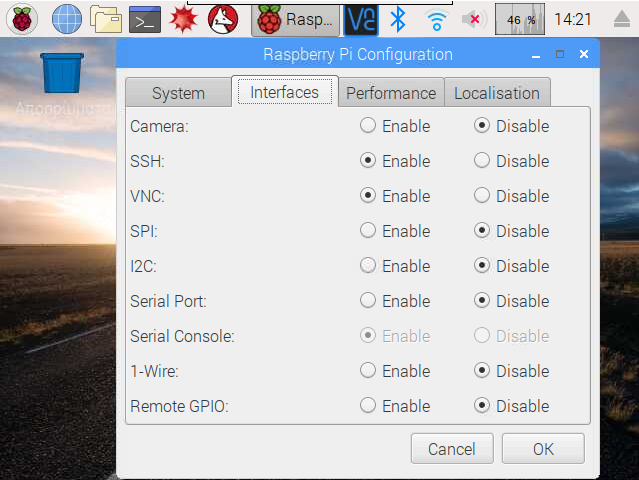Viewport: 639px width, 480px height.
Task: Select the Interfaces tab
Action: click(x=284, y=92)
